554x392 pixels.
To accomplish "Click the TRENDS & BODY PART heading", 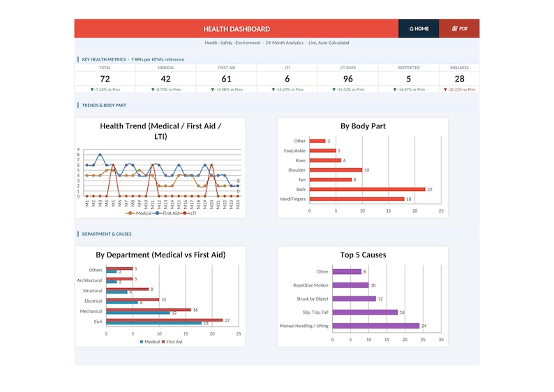I will pyautogui.click(x=104, y=105).
